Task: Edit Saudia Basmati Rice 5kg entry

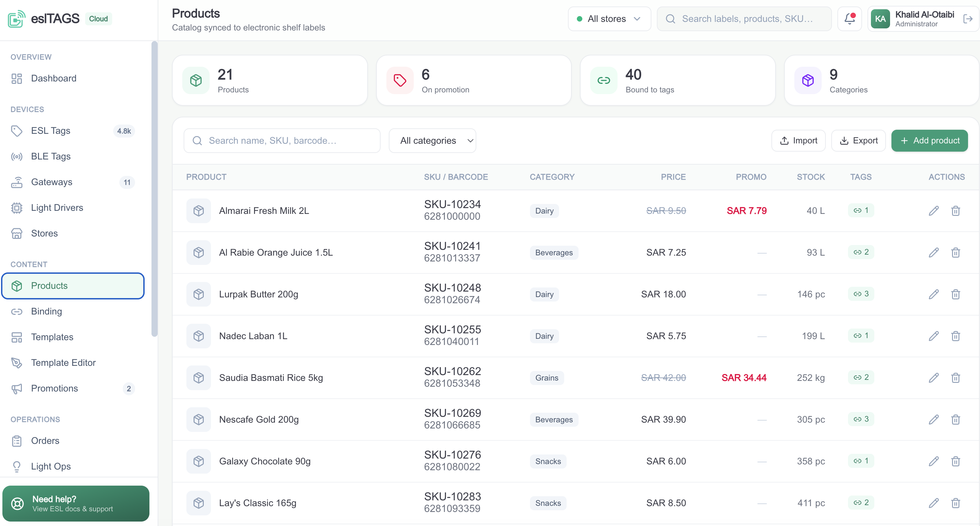Action: click(933, 378)
